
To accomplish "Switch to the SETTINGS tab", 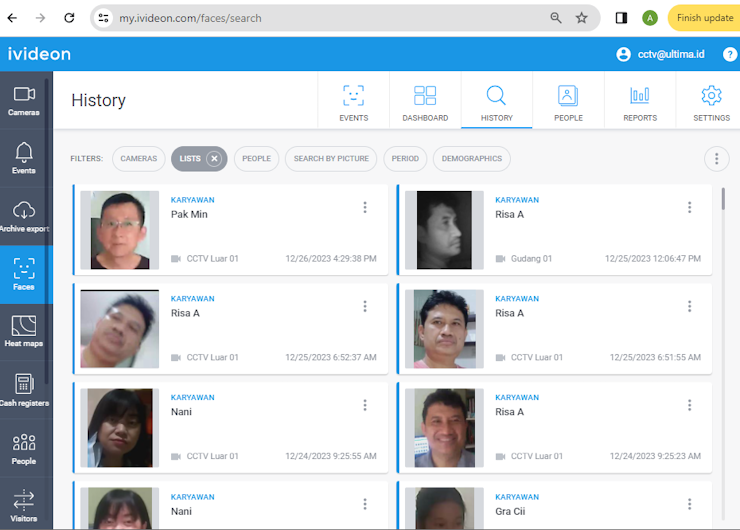I will click(x=711, y=101).
